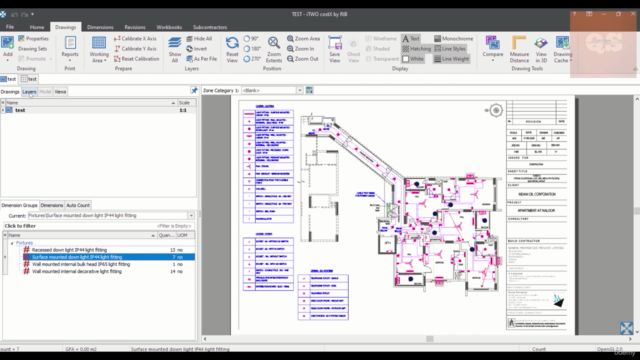
Task: Switch to the Workbooks ribbon tab
Action: (x=169, y=27)
